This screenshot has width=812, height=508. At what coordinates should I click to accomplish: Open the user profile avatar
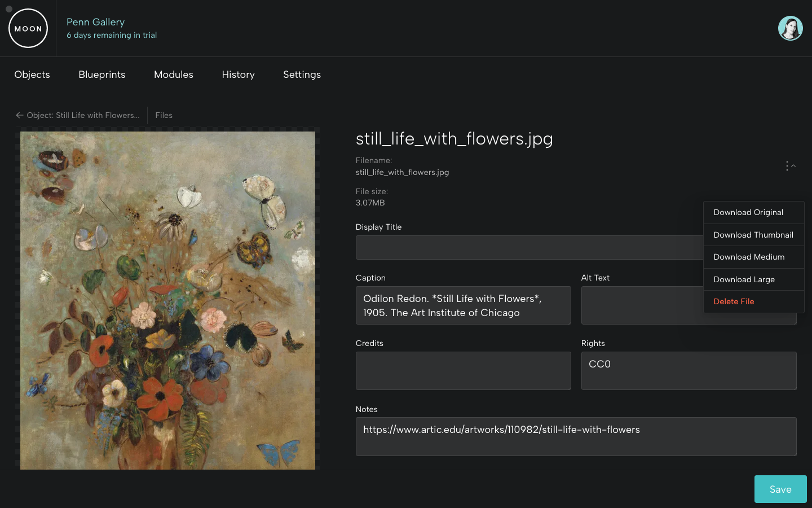[x=790, y=28]
